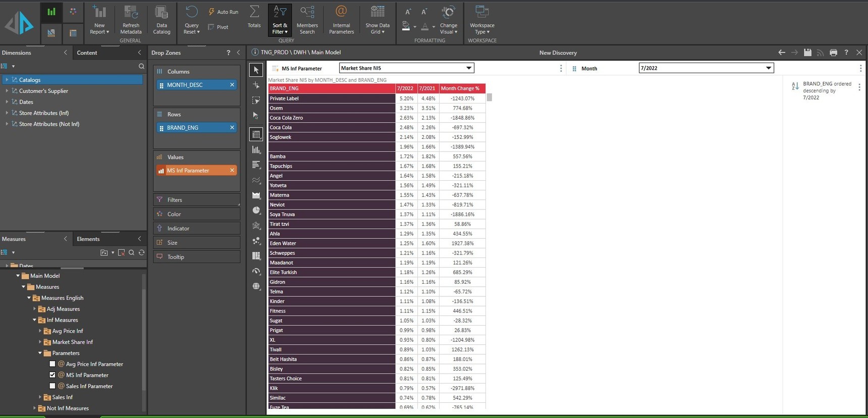Choose the line chart visualization

click(x=256, y=180)
